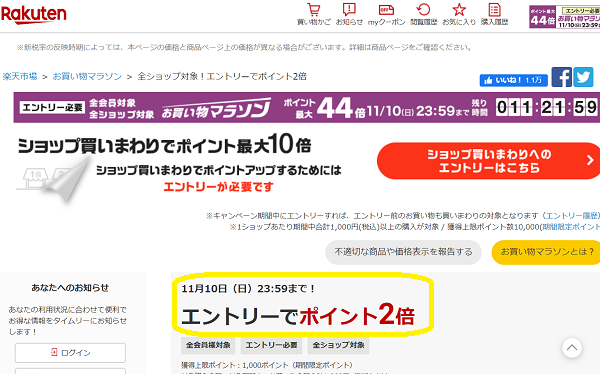The image size is (600, 374).
Task: Click the red エントリーが必要です text
Action: tap(218, 187)
